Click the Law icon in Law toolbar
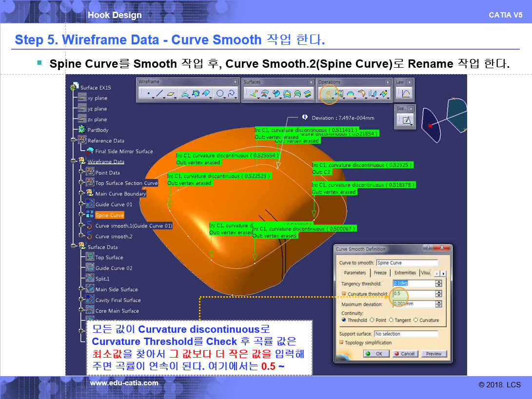 [406, 93]
